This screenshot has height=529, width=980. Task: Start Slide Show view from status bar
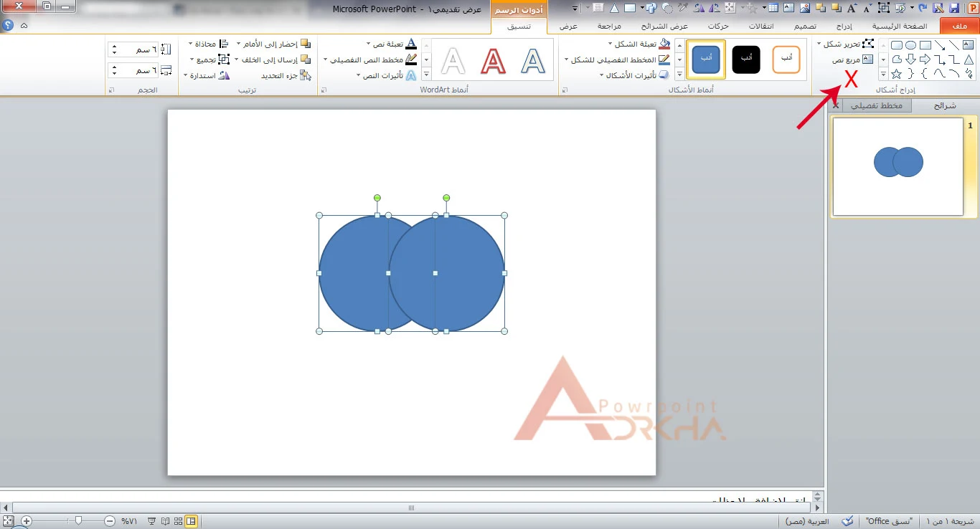(152, 521)
